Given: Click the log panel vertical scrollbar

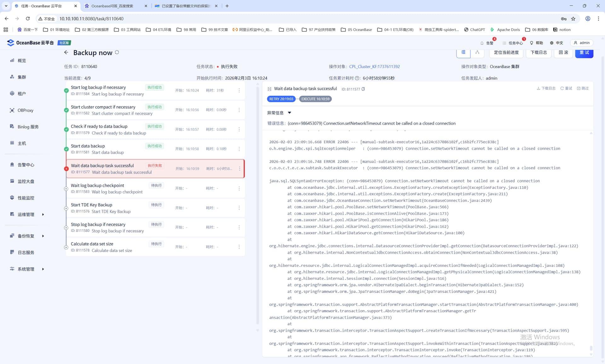Looking at the screenshot, I should (591, 348).
